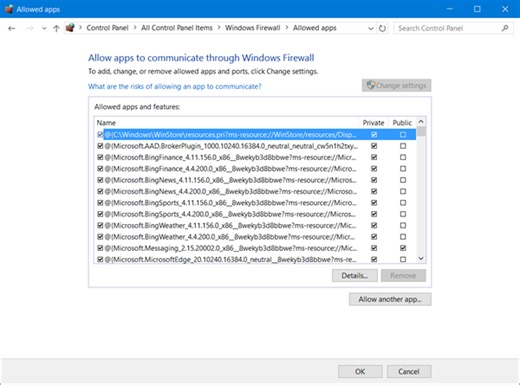The height and width of the screenshot is (385, 520).
Task: Open Details for selected app
Action: [x=355, y=276]
